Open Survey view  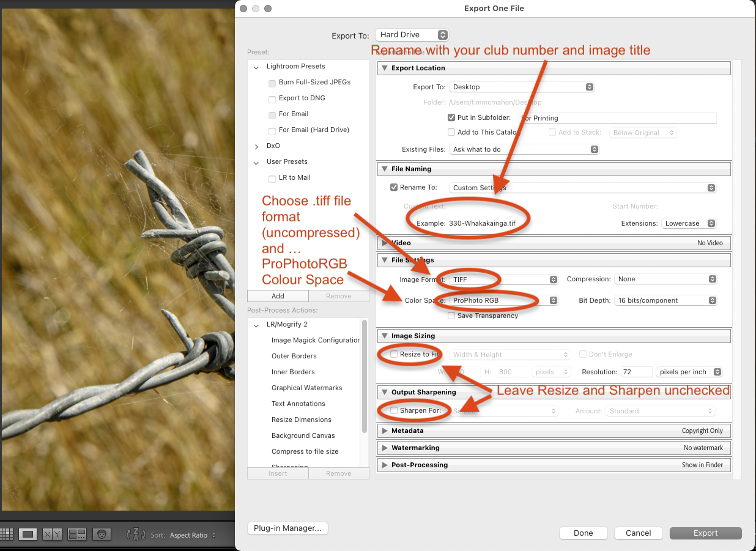point(77,534)
